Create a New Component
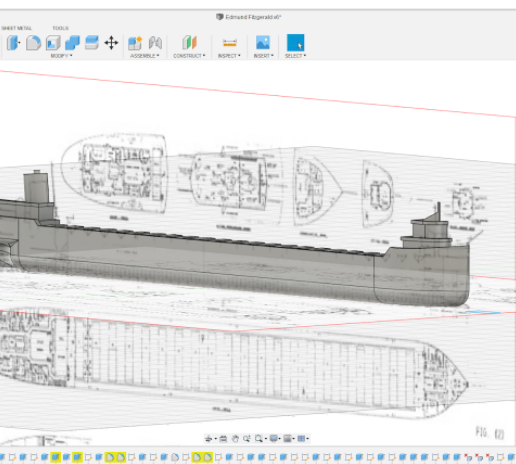The width and height of the screenshot is (516, 464). 135,43
